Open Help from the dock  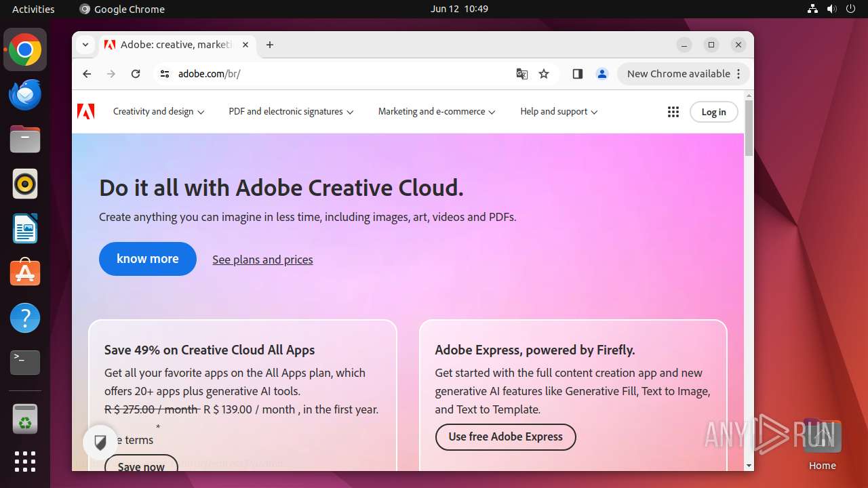[x=25, y=318]
